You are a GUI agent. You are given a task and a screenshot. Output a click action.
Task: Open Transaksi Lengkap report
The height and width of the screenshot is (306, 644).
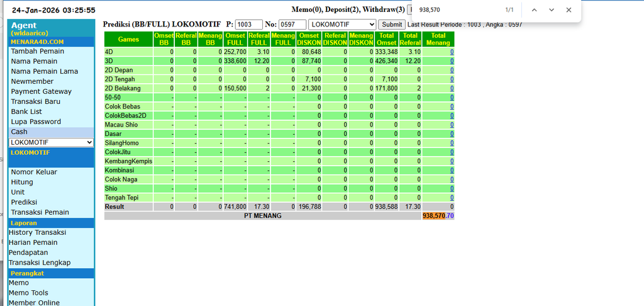point(40,263)
